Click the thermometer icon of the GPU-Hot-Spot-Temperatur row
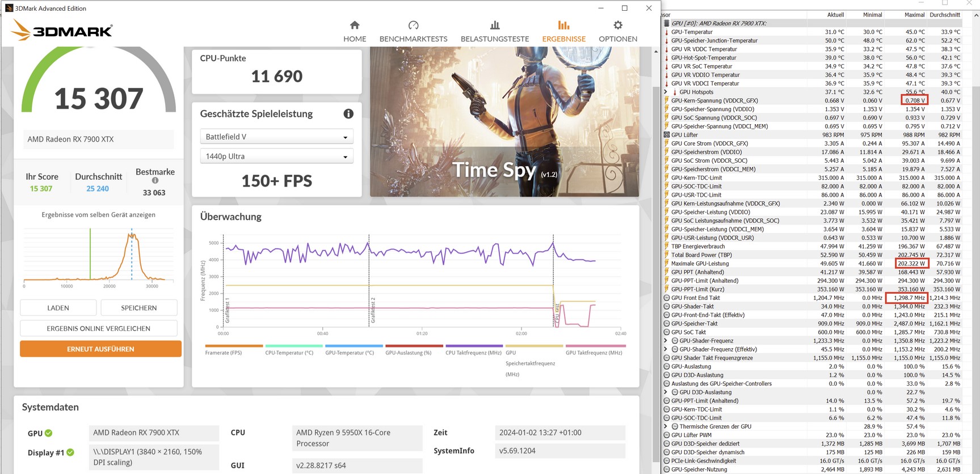 (x=667, y=58)
